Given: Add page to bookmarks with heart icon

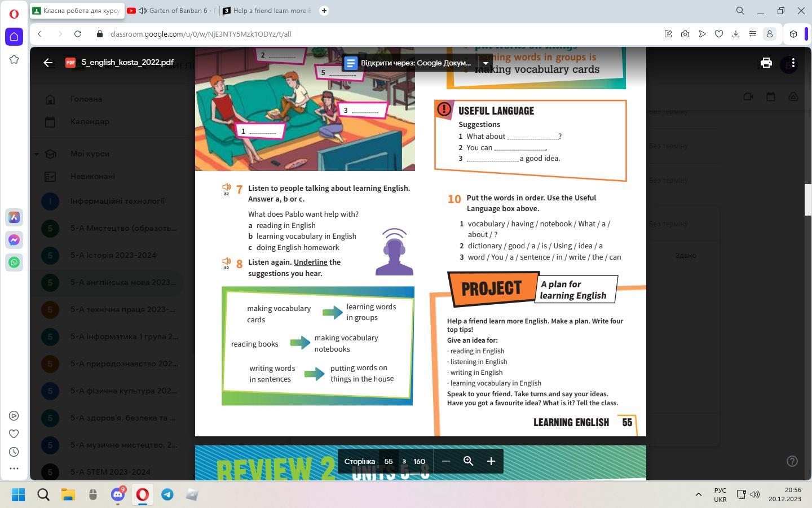Looking at the screenshot, I should pos(719,34).
